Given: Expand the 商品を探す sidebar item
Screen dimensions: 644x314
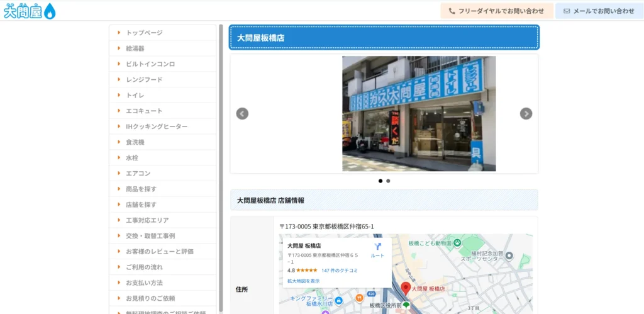Looking at the screenshot, I should point(142,189).
